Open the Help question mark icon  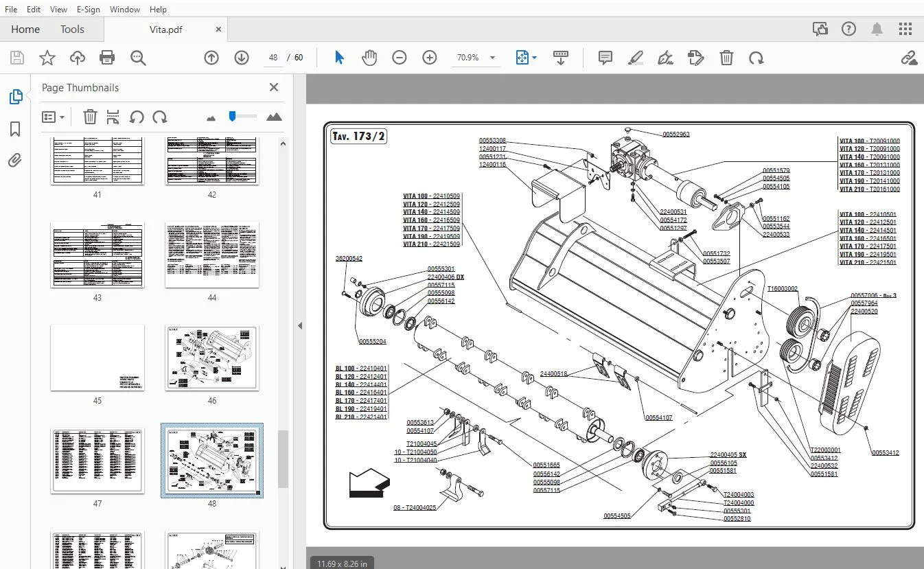tap(849, 29)
